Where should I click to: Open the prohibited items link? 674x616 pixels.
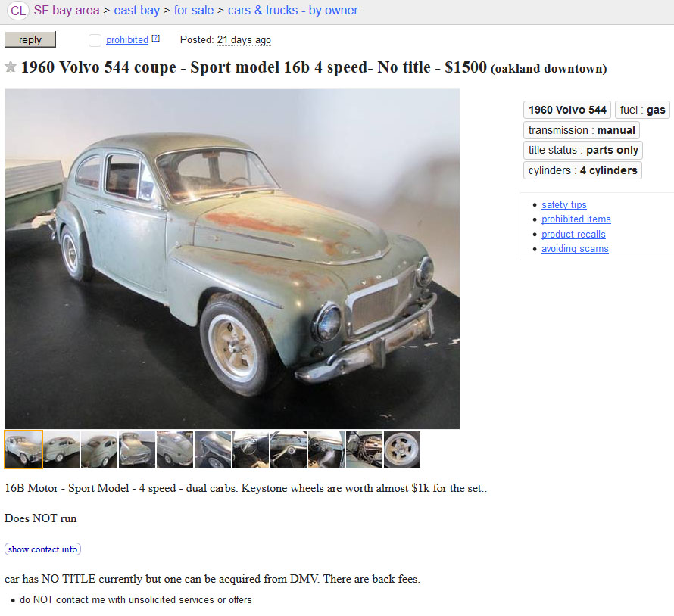pyautogui.click(x=576, y=219)
